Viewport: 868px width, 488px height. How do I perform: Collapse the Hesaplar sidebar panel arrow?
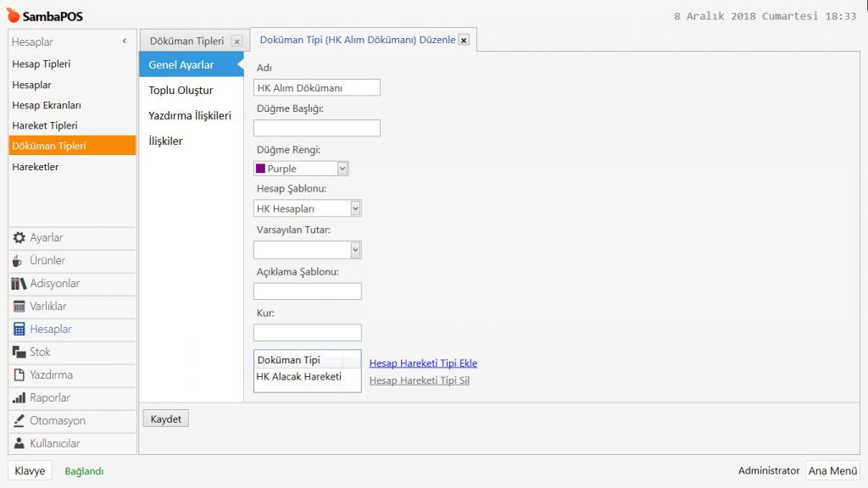125,42
